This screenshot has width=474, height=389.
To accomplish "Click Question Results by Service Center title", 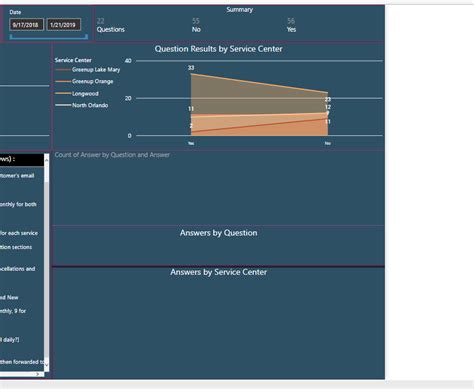I will pyautogui.click(x=218, y=49).
